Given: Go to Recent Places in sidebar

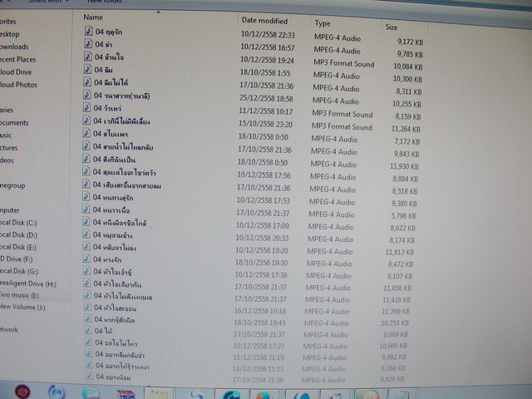Looking at the screenshot, I should tap(17, 59).
